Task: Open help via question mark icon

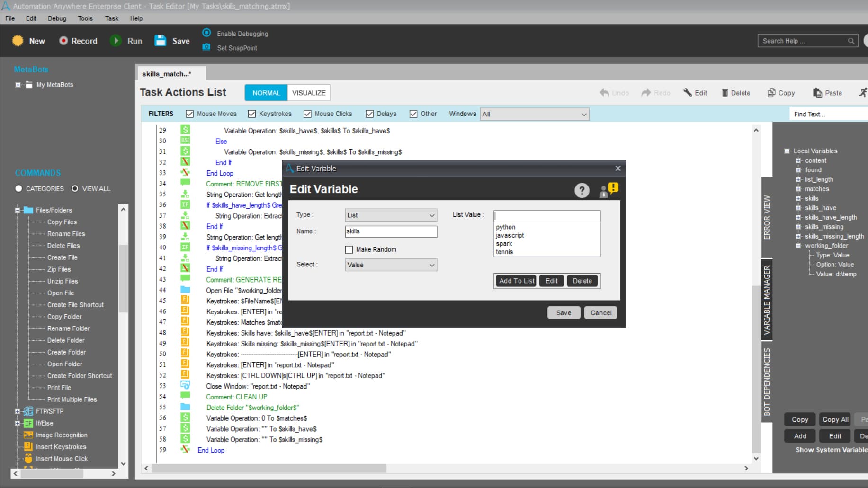Action: click(582, 190)
